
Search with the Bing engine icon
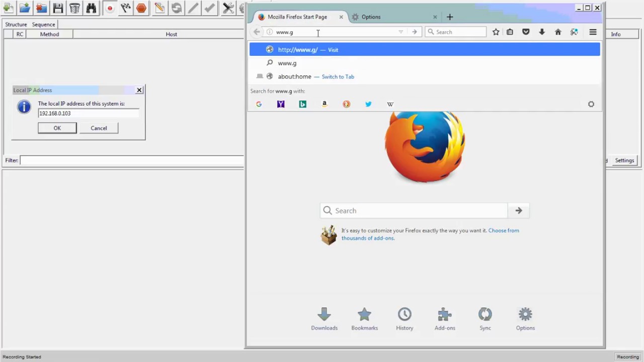pos(302,104)
